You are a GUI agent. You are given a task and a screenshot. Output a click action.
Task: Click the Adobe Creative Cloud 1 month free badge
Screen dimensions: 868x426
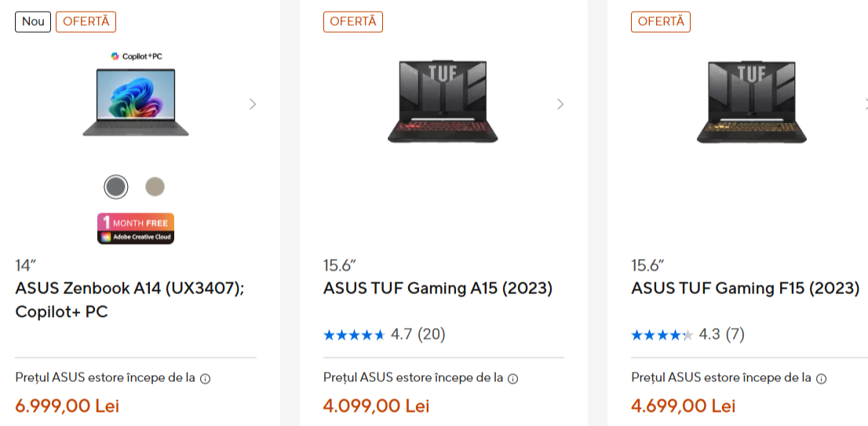coord(136,228)
